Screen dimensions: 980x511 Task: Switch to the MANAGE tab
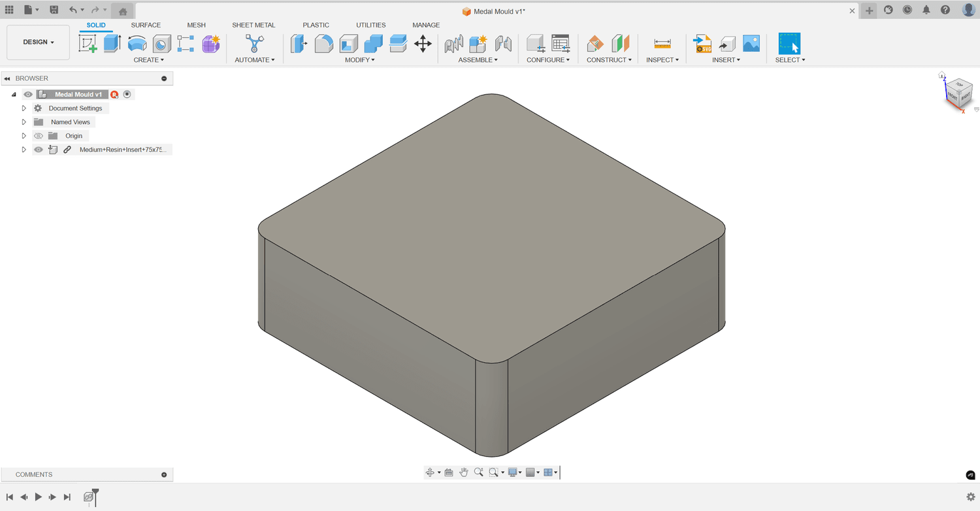[426, 25]
